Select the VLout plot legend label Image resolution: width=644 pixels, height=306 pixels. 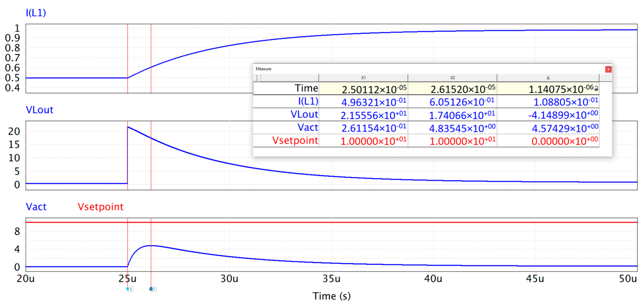point(40,110)
